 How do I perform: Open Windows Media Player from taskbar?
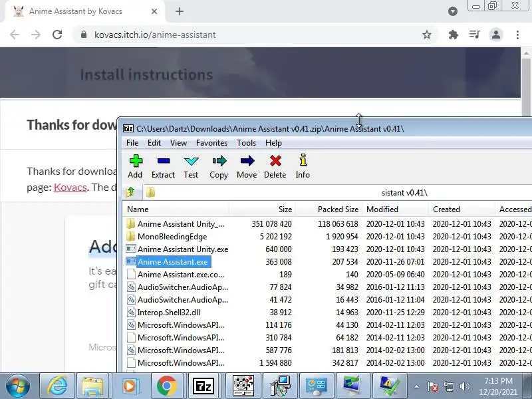click(130, 386)
